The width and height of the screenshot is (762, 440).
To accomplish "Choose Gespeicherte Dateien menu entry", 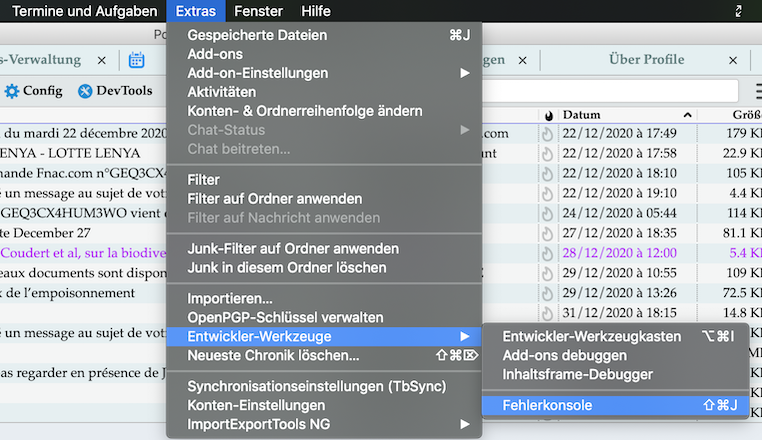I will click(x=257, y=35).
